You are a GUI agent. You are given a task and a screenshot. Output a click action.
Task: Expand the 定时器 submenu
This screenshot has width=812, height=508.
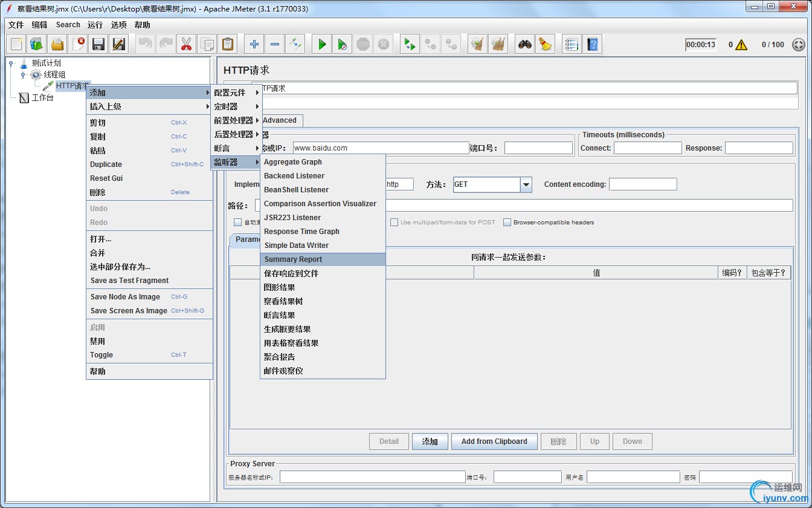click(x=236, y=106)
